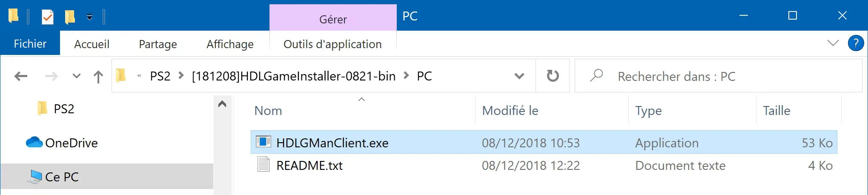This screenshot has height=195, width=868.
Task: Click the PS2 breadcrumb in address bar
Action: [x=160, y=76]
